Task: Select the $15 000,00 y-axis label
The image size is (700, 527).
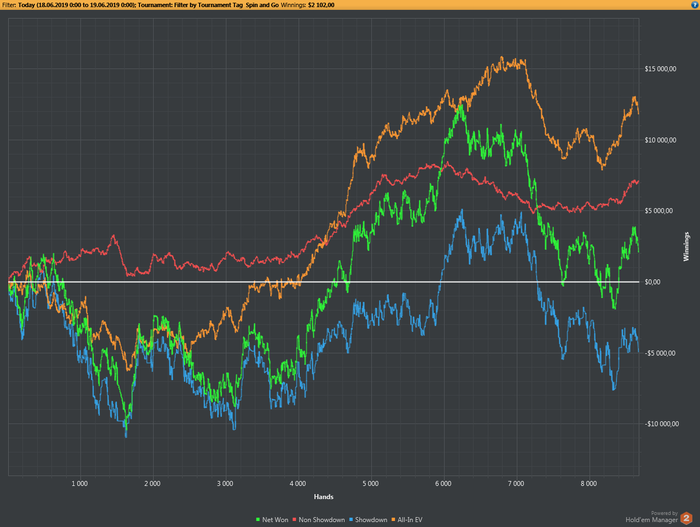Action: point(660,69)
